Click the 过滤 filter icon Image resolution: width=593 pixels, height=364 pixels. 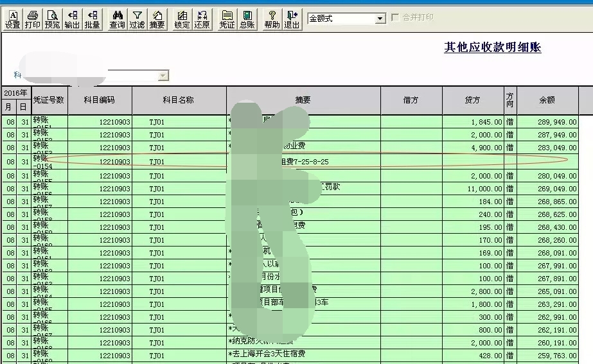pos(137,19)
